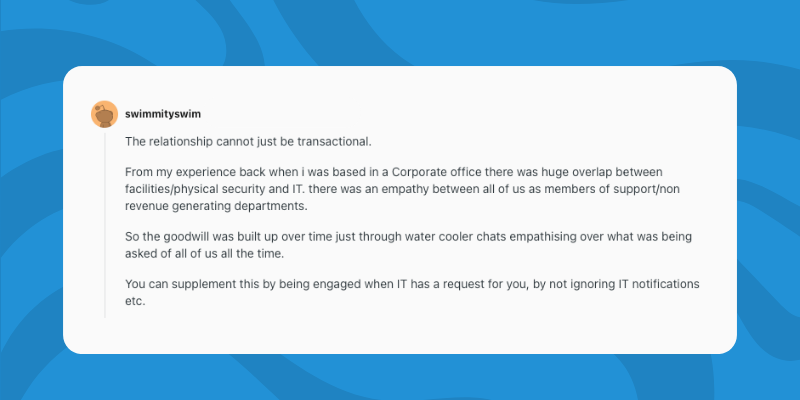
Task: Collapse the comment using the vertical thread line
Action: pyautogui.click(x=105, y=225)
